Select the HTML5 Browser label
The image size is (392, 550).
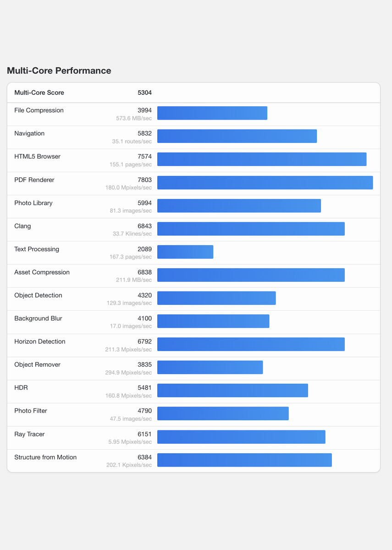pyautogui.click(x=37, y=157)
